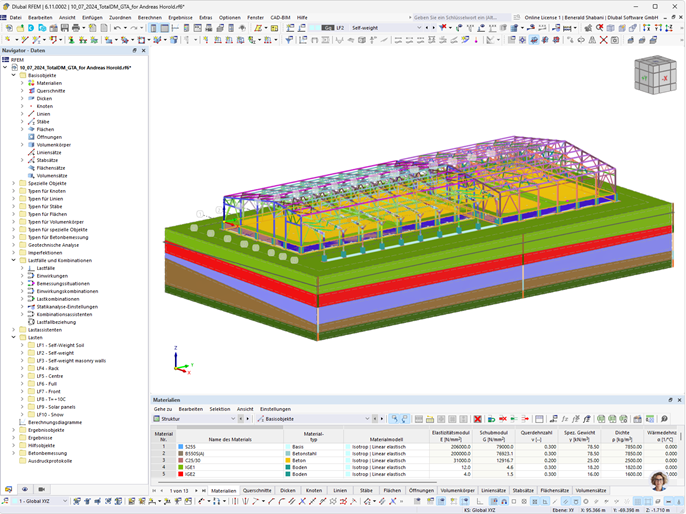Click the view Y-axis icon at toolbar right
The width and height of the screenshot is (686, 514).
tap(658, 28)
